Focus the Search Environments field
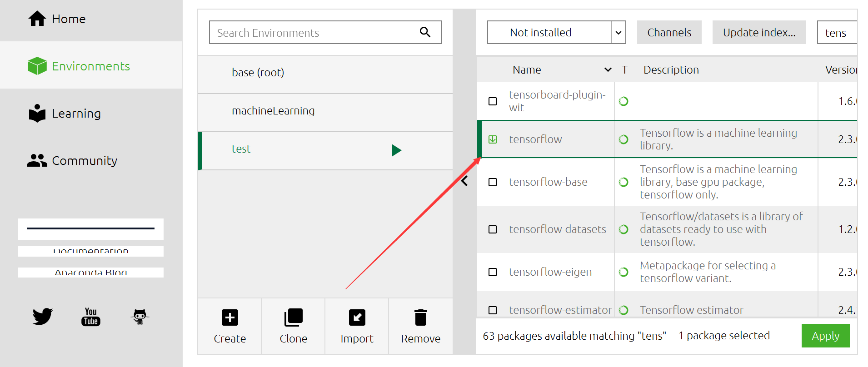The height and width of the screenshot is (367, 868). click(x=325, y=32)
